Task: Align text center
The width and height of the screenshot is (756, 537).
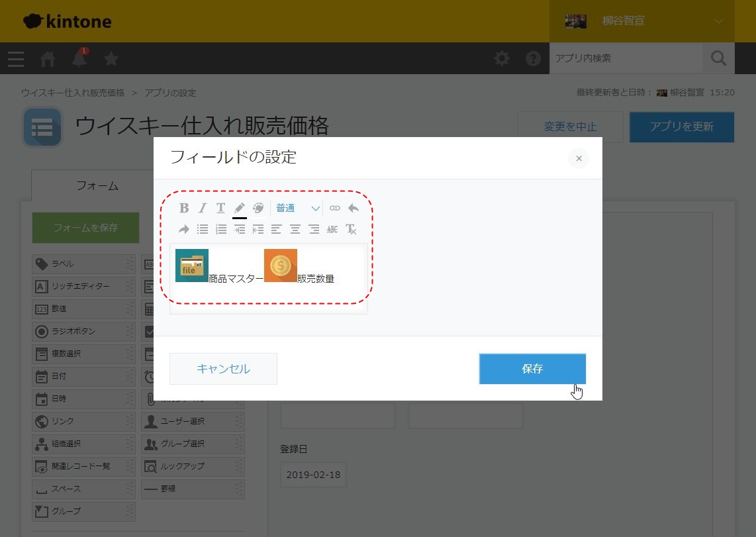Action: tap(295, 229)
